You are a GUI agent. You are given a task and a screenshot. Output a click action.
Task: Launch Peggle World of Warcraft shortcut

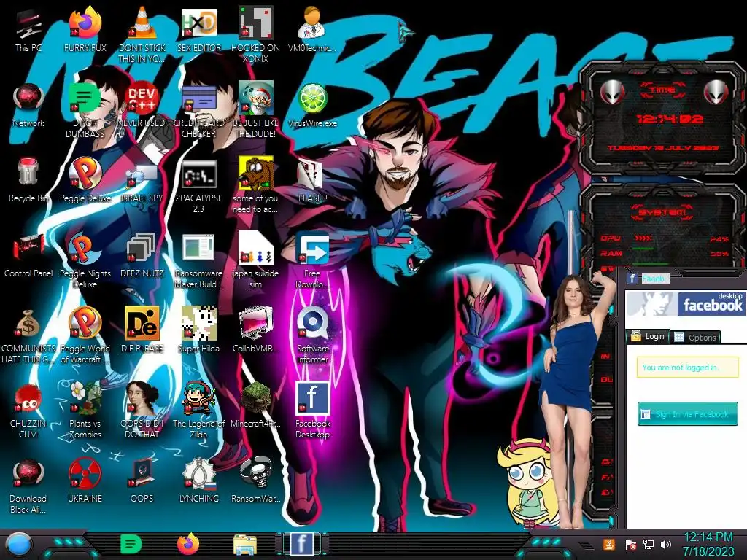click(x=85, y=323)
